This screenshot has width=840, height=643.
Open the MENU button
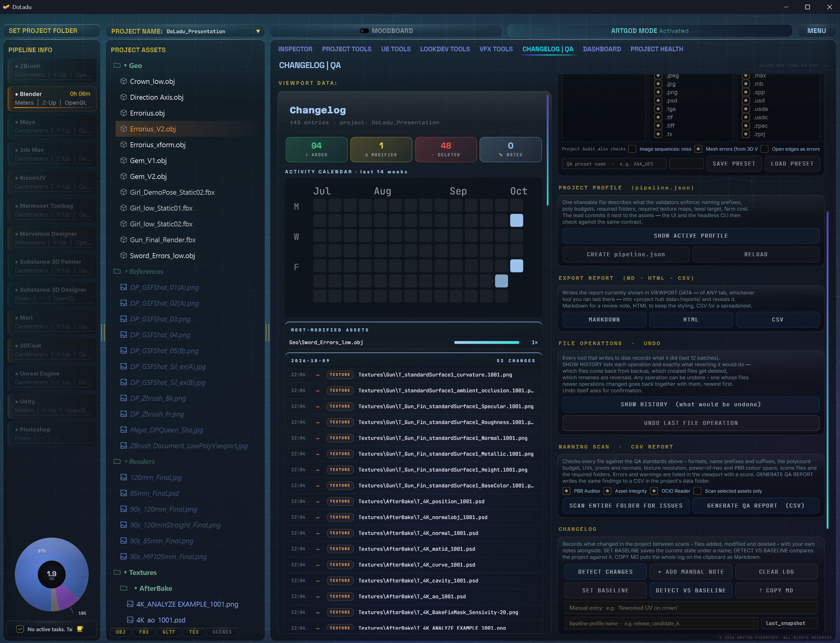pos(817,31)
